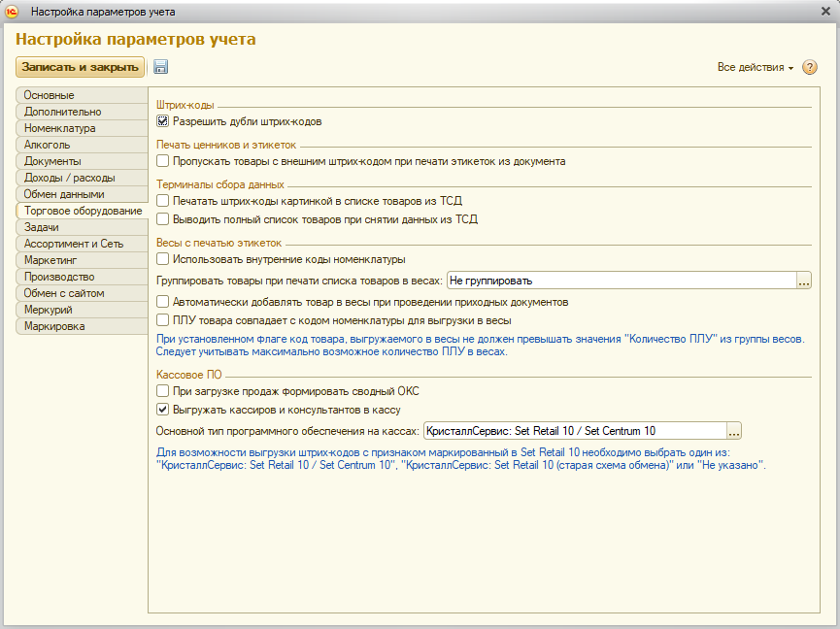The width and height of the screenshot is (840, 629).
Task: Open the Номенклатура tab
Action: coord(82,128)
